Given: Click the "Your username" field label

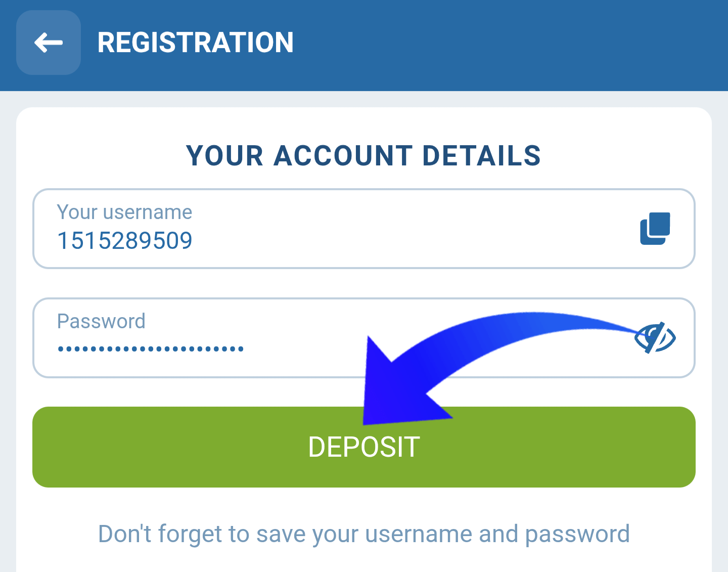Looking at the screenshot, I should click(x=124, y=212).
